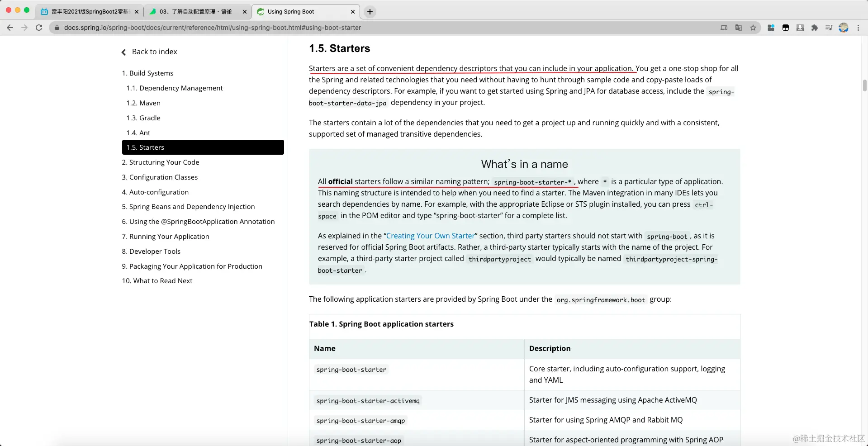The height and width of the screenshot is (446, 868).
Task: Open 1. Build Systems section
Action: [x=147, y=73]
